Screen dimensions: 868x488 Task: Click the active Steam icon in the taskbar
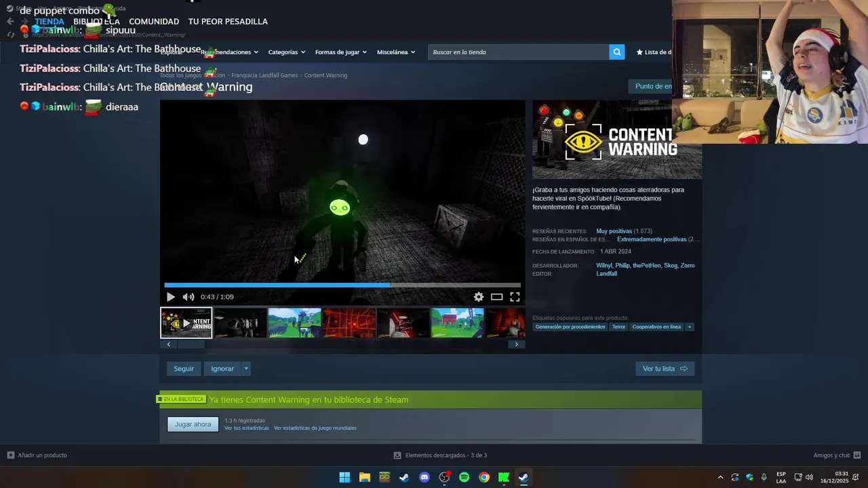pyautogui.click(x=524, y=477)
